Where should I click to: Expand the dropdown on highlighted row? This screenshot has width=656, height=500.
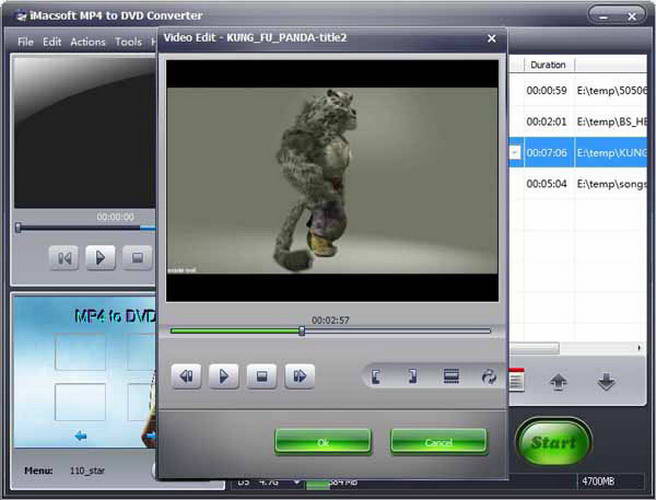tap(515, 152)
